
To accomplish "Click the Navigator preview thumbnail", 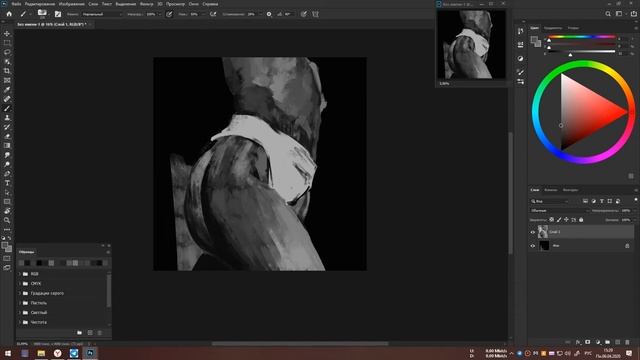I will pos(471,44).
